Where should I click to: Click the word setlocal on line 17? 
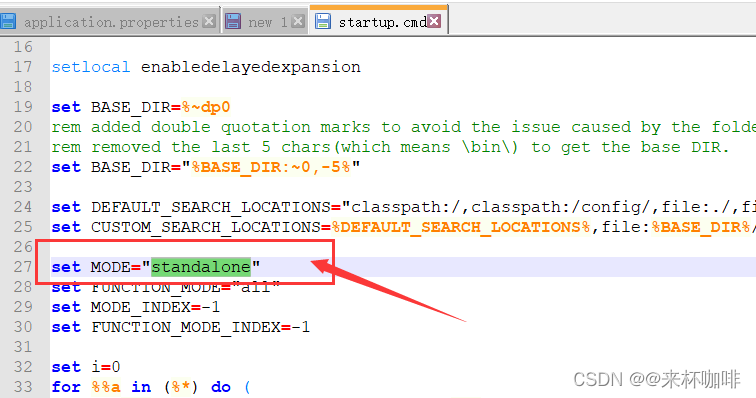91,67
